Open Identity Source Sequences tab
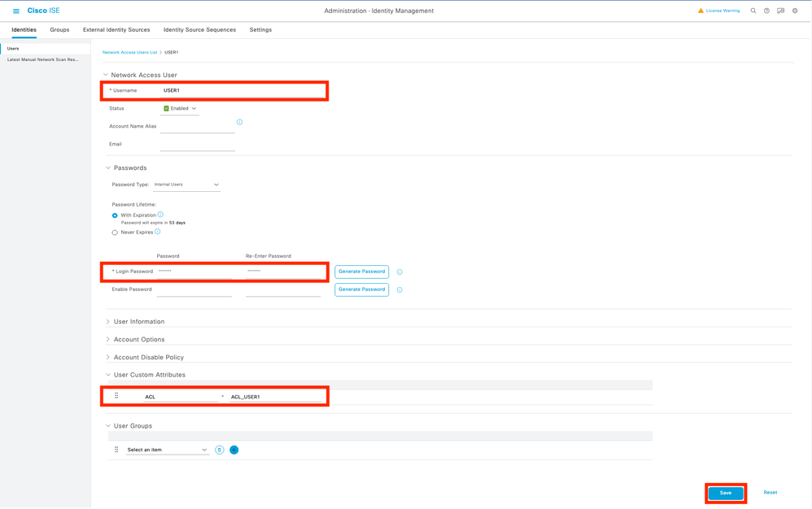The height and width of the screenshot is (509, 812). pos(199,30)
